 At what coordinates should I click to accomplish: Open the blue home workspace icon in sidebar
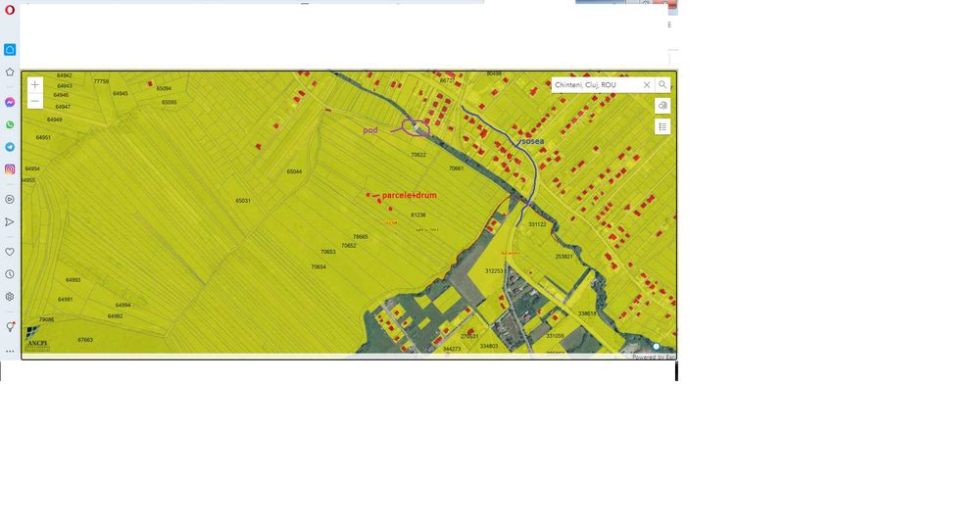pos(10,49)
